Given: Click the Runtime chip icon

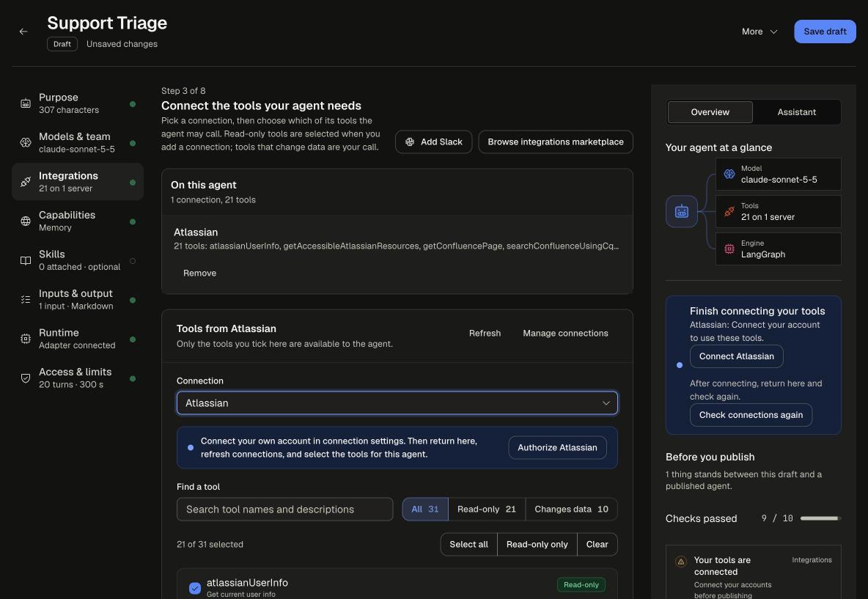Looking at the screenshot, I should point(26,339).
